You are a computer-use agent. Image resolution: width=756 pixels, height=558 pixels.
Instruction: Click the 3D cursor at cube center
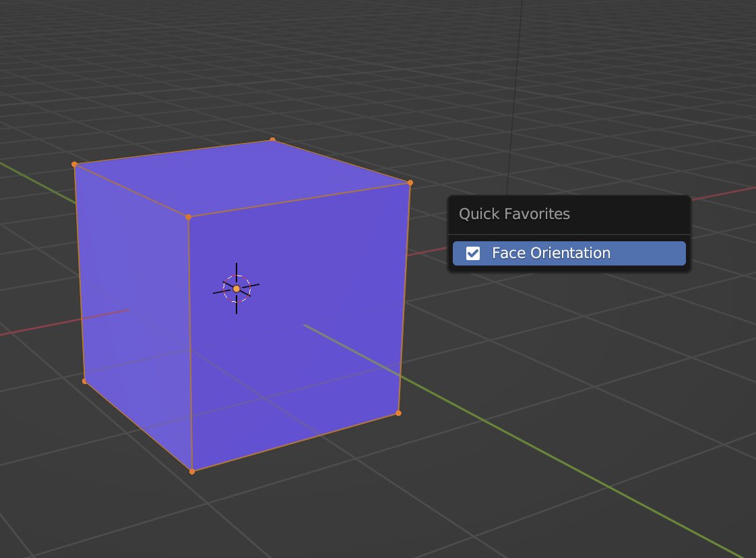[x=237, y=288]
